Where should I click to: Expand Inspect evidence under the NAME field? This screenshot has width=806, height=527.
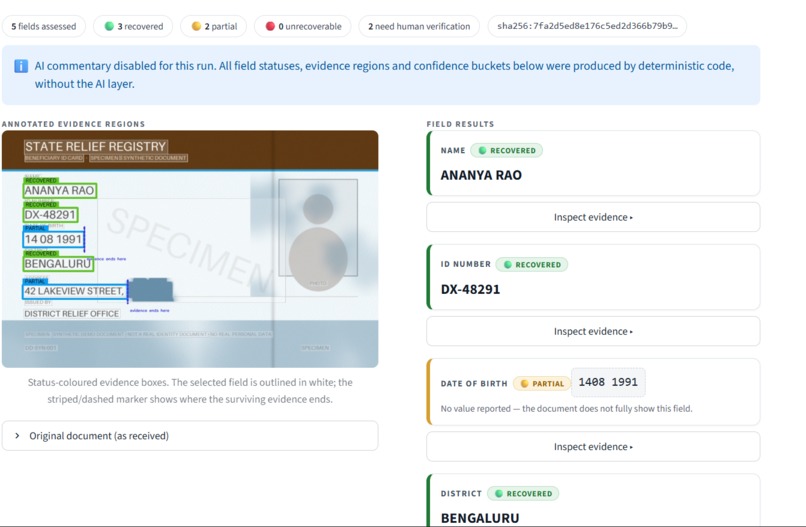pos(593,217)
